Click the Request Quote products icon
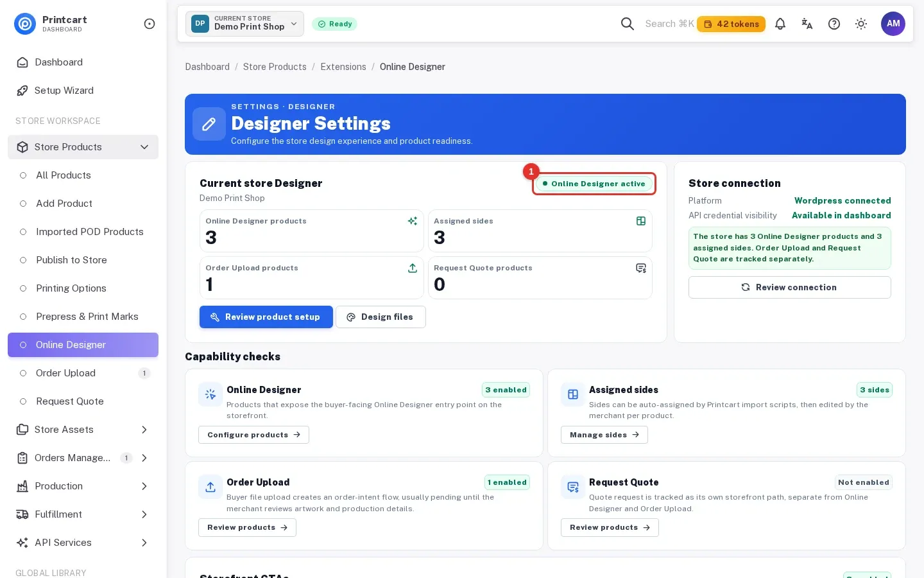924x578 pixels. [641, 268]
